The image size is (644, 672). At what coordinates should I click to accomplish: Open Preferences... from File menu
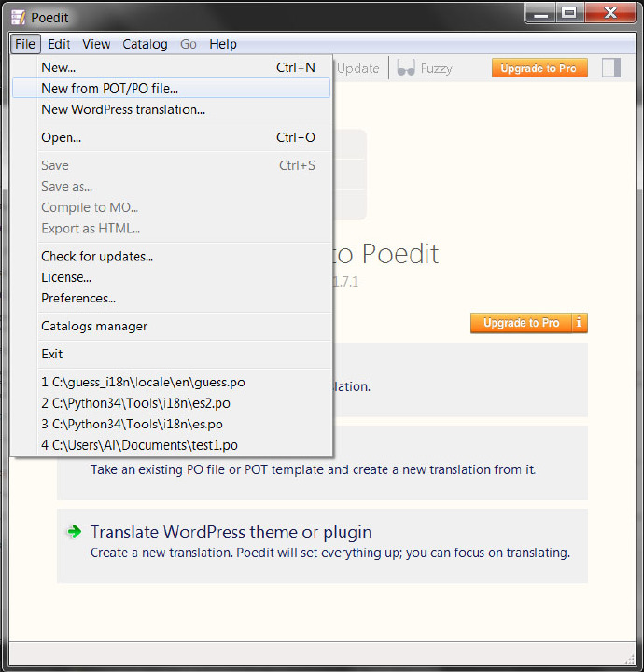pyautogui.click(x=172, y=299)
